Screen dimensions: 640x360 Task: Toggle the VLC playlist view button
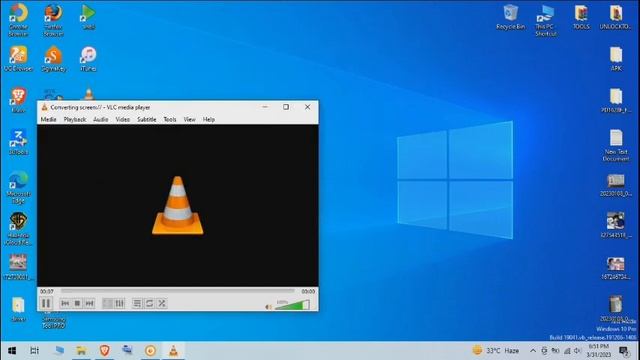[x=137, y=303]
